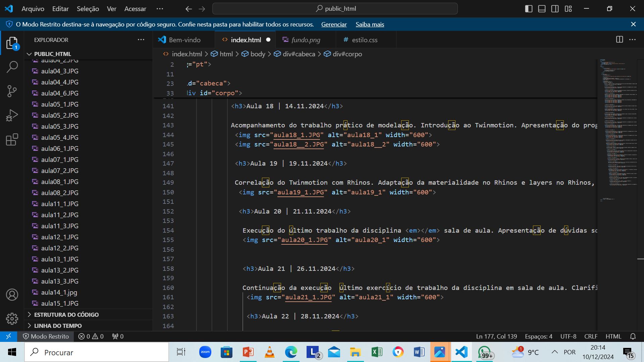Image resolution: width=644 pixels, height=362 pixels.
Task: Close the Restricted Mode banner
Action: (x=633, y=24)
